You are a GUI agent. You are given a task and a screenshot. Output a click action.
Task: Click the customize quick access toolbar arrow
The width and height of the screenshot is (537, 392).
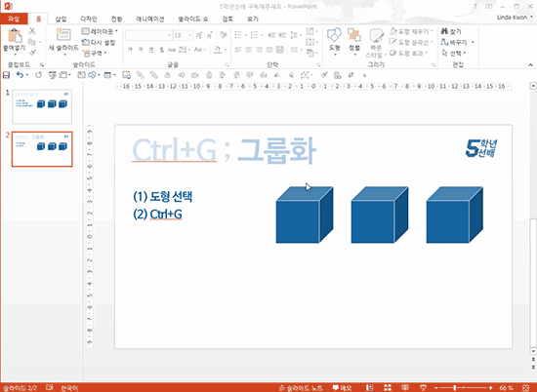(x=364, y=75)
